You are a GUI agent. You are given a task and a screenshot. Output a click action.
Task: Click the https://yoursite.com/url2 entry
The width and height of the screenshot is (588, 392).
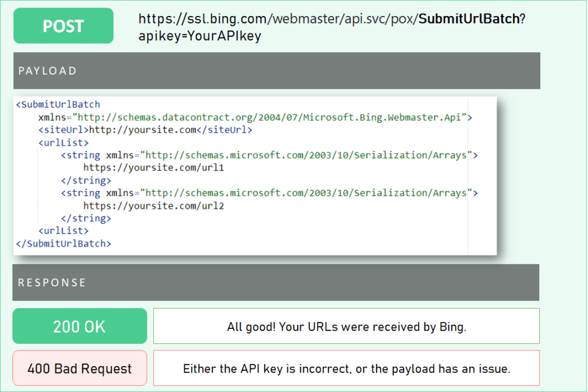153,206
